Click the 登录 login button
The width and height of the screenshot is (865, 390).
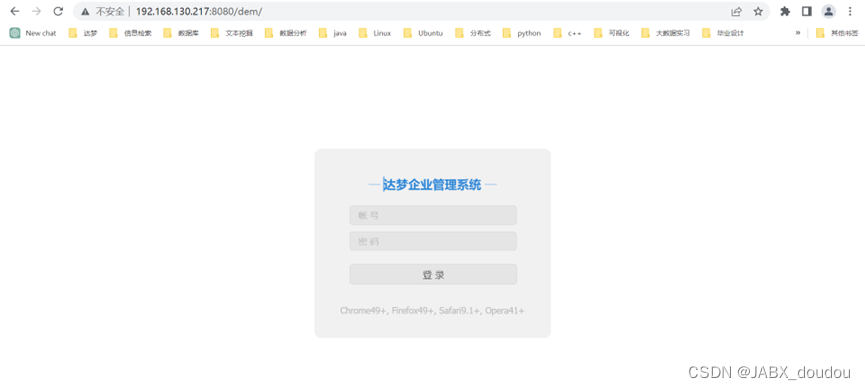tap(433, 275)
